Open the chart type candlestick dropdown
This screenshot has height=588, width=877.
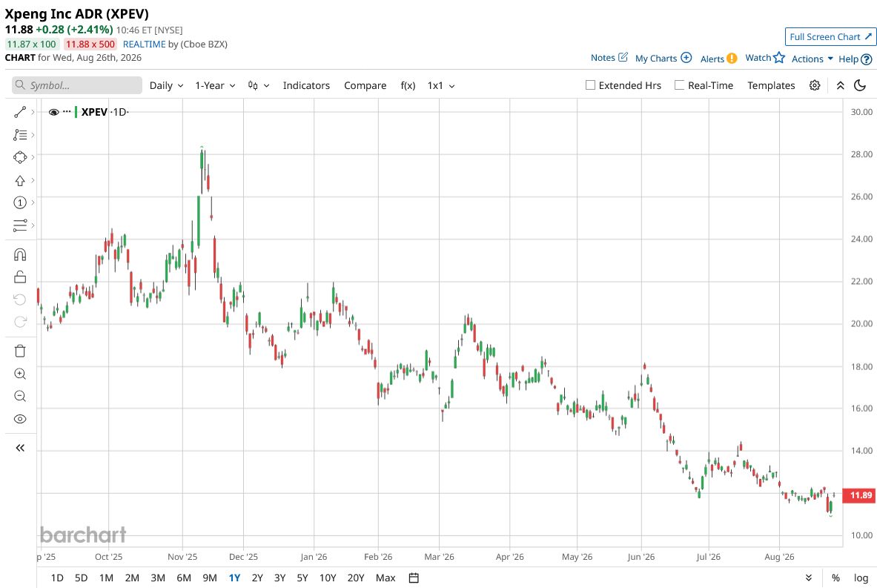click(x=259, y=85)
